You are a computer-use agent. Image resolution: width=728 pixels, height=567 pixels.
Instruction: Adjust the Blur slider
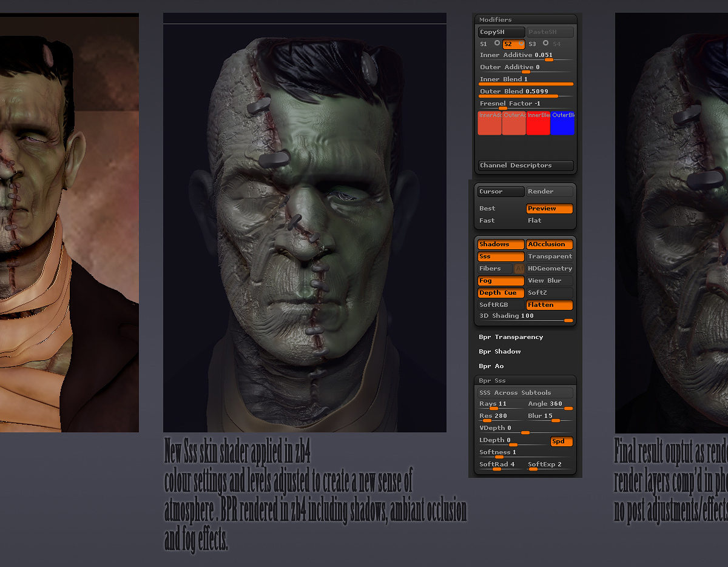pos(550,417)
